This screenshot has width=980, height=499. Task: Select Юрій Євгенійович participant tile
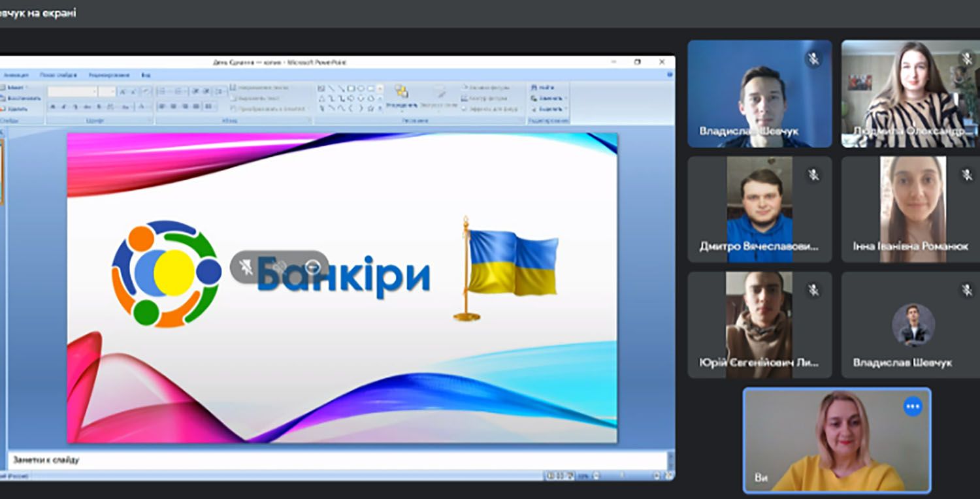pyautogui.click(x=760, y=325)
